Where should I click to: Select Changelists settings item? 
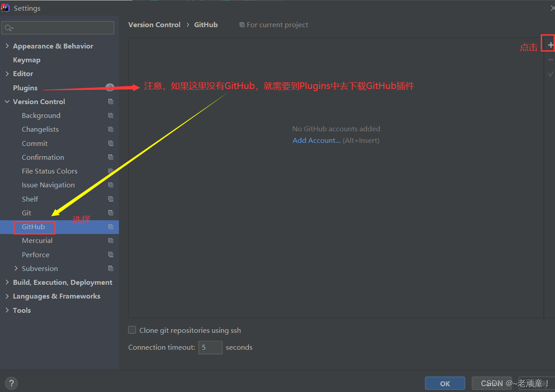click(40, 129)
